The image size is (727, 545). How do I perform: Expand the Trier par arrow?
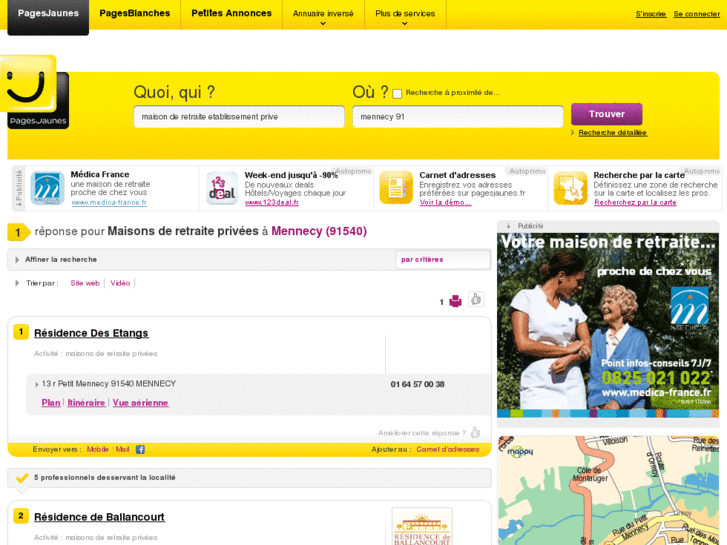point(17,283)
